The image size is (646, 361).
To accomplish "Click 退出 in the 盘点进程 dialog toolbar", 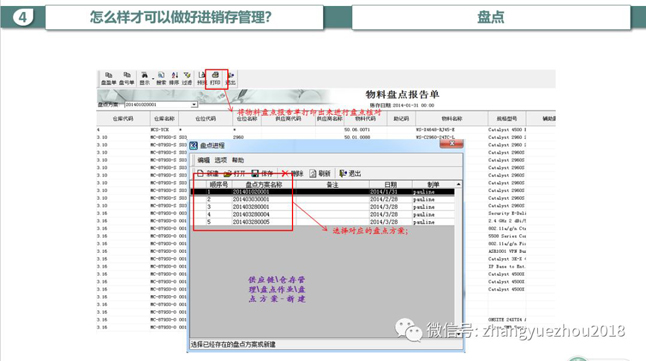I will pyautogui.click(x=350, y=173).
